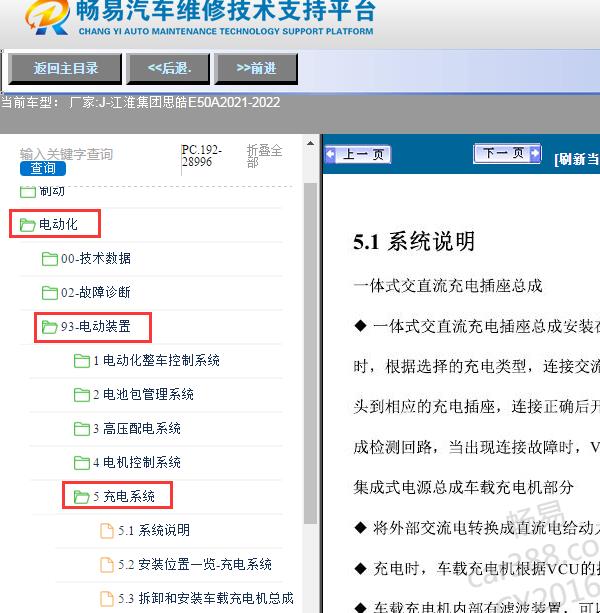Click the scroll-up arrow of tree panel
This screenshot has width=600, height=613.
(311, 143)
